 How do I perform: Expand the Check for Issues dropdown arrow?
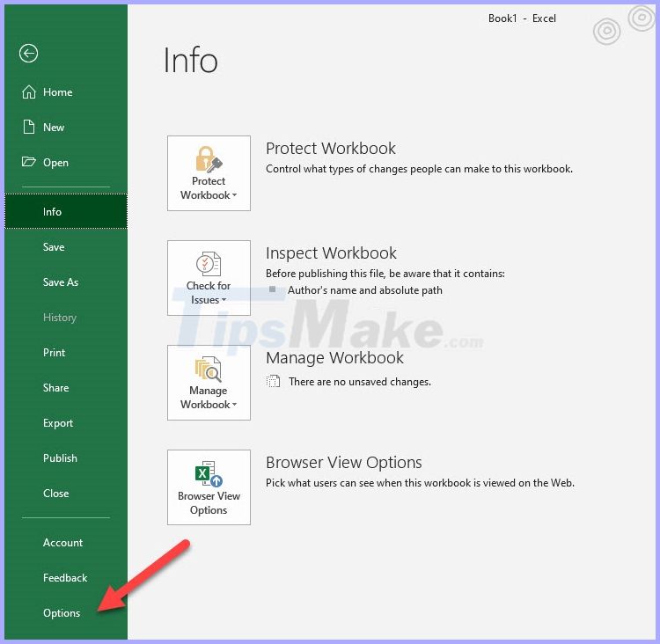[x=224, y=301]
